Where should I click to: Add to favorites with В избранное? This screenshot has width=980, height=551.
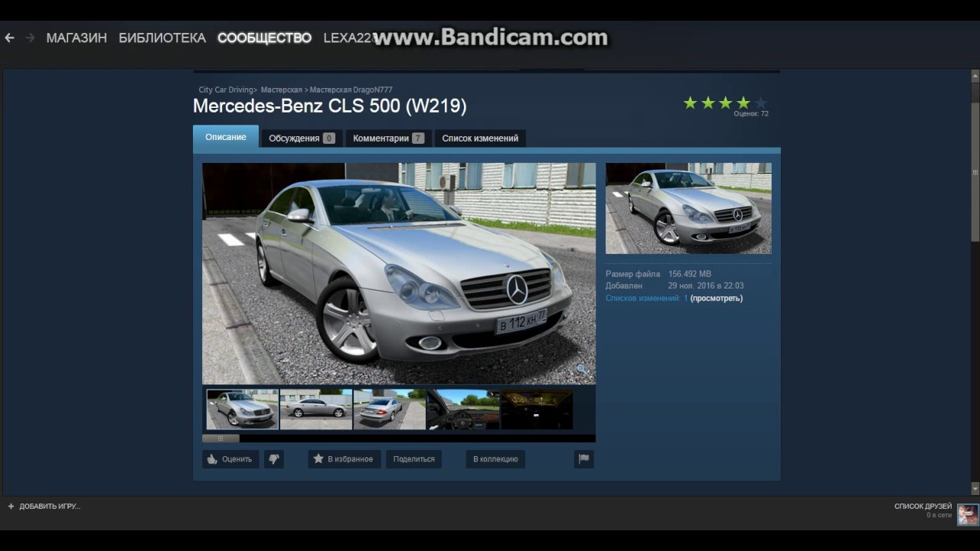345,459
